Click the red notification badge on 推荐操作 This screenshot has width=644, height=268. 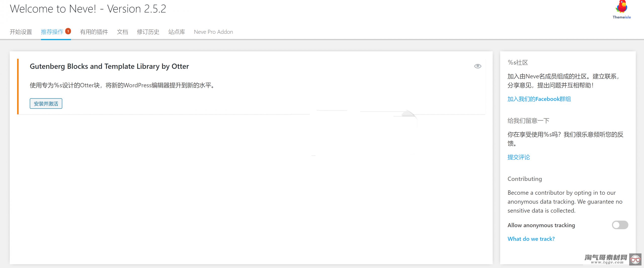pyautogui.click(x=68, y=31)
